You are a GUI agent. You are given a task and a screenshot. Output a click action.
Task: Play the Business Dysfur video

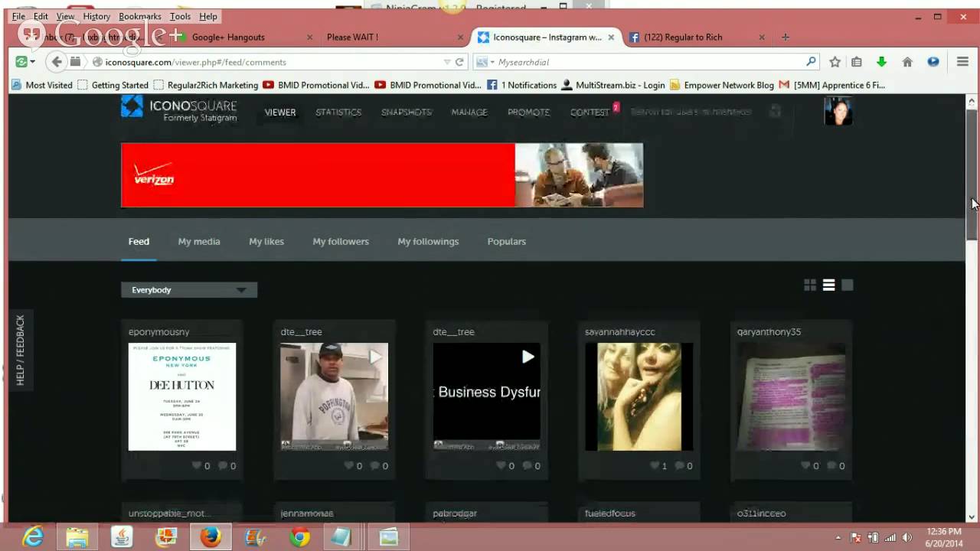[x=528, y=357]
